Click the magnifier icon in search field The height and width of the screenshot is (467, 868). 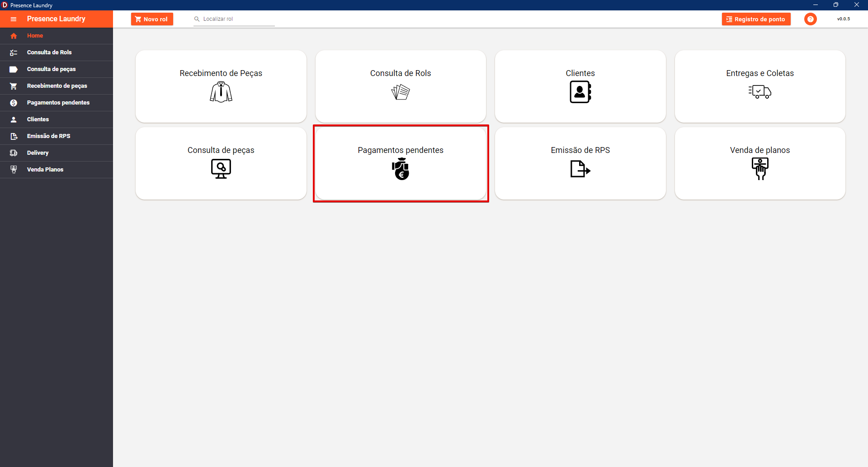point(197,19)
